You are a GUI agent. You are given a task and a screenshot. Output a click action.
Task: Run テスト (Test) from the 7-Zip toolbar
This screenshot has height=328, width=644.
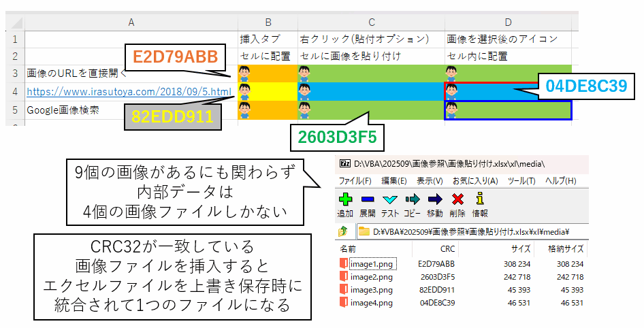[x=390, y=199]
